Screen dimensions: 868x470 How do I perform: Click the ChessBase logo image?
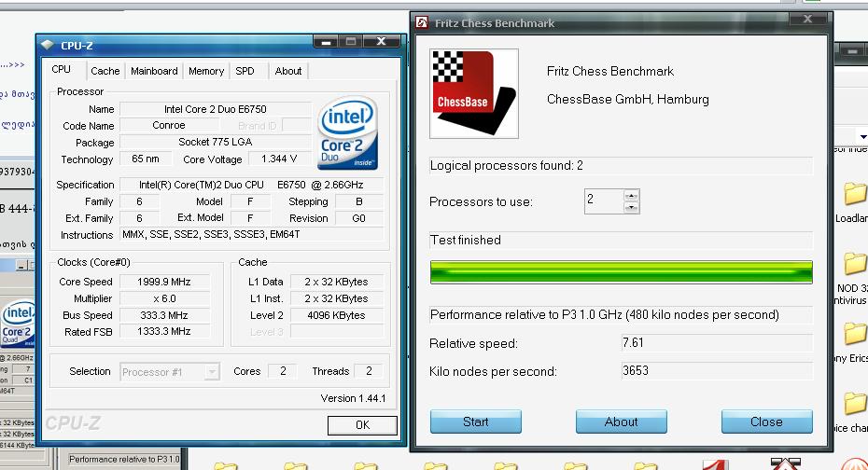[x=474, y=93]
